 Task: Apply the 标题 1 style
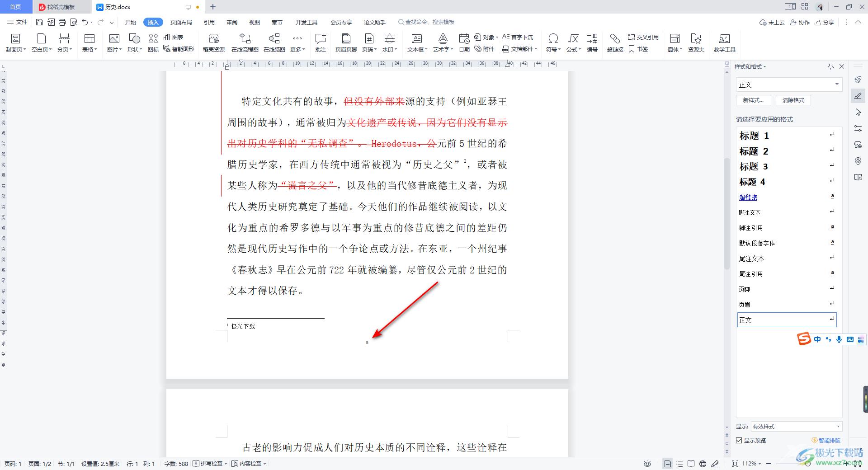pos(787,136)
